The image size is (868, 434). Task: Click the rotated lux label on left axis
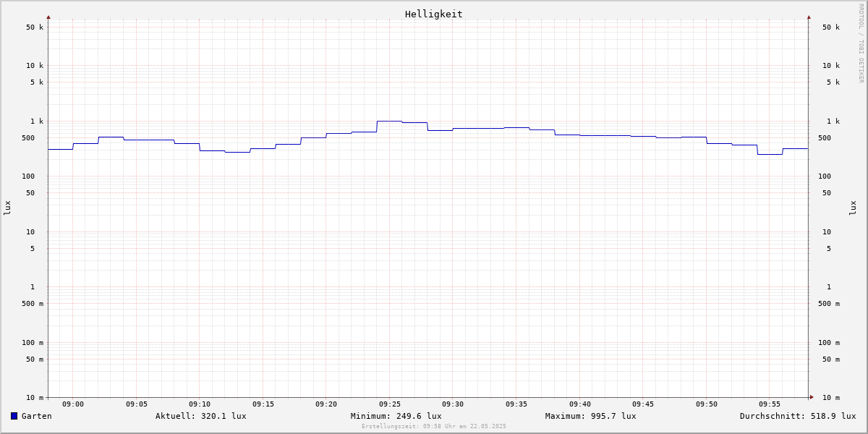pos(7,208)
